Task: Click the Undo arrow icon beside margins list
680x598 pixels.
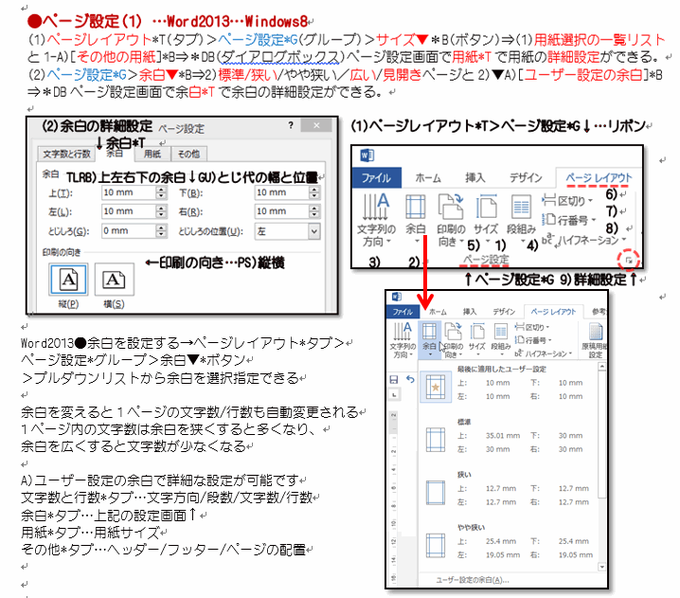Action: (410, 380)
